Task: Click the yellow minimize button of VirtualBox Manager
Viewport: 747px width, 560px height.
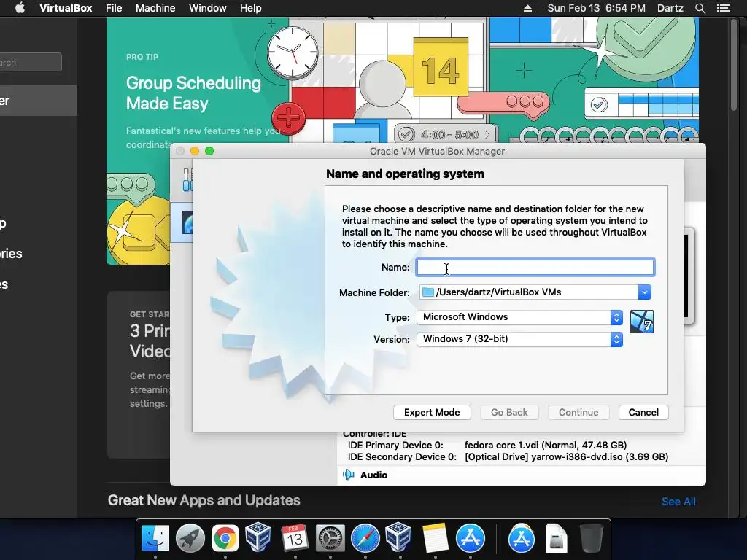Action: point(194,151)
